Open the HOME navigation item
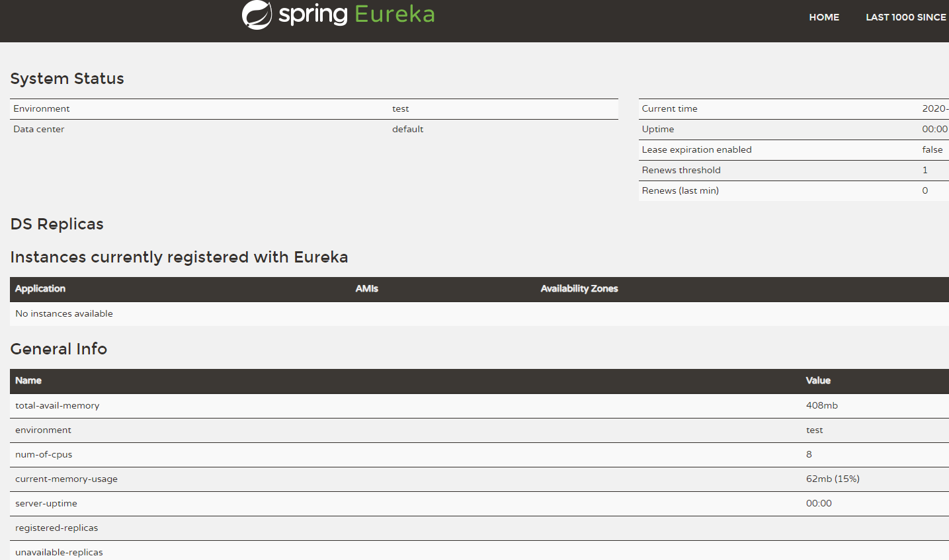This screenshot has height=560, width=949. click(824, 17)
